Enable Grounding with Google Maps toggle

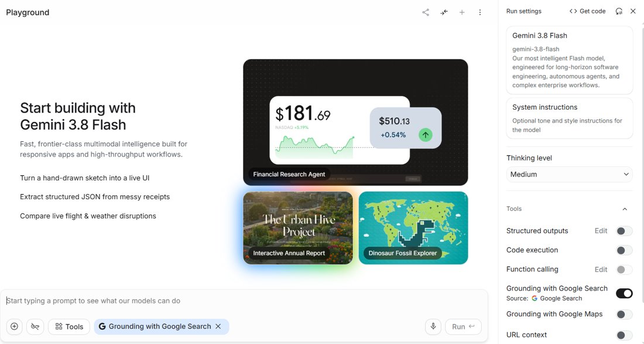[624, 315]
